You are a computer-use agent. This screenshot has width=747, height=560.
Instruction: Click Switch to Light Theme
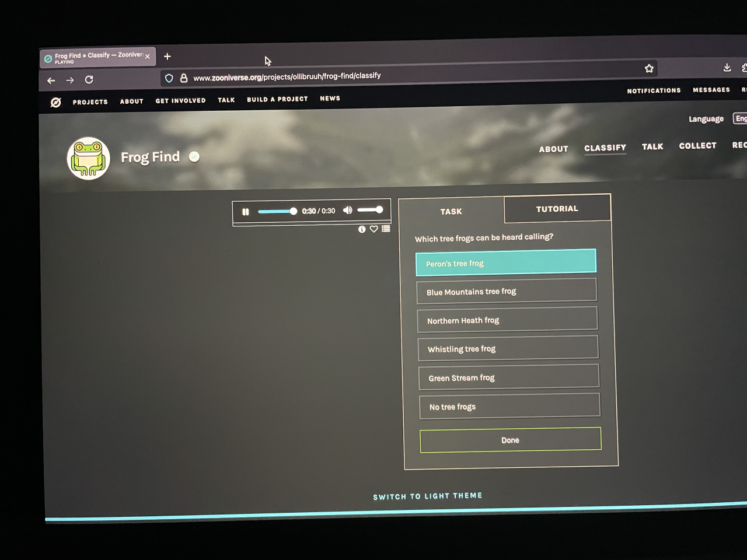[x=428, y=496]
